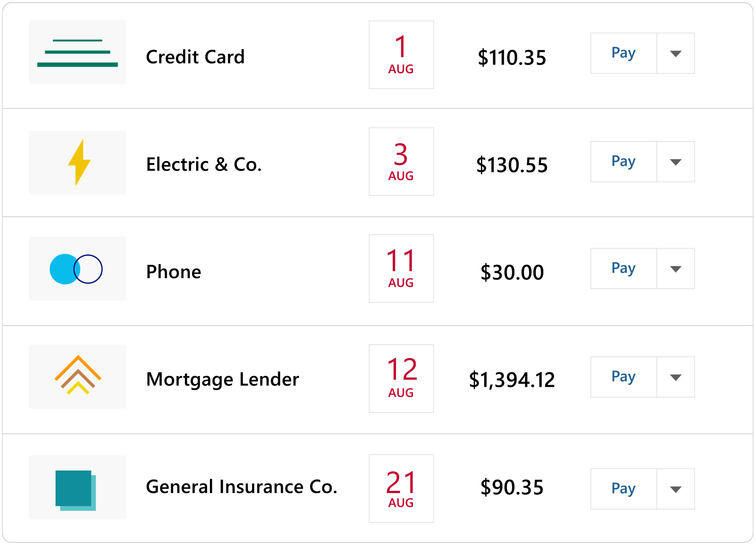Expand Electric & Co. payment options arrow
The height and width of the screenshot is (545, 756).
pyautogui.click(x=675, y=162)
